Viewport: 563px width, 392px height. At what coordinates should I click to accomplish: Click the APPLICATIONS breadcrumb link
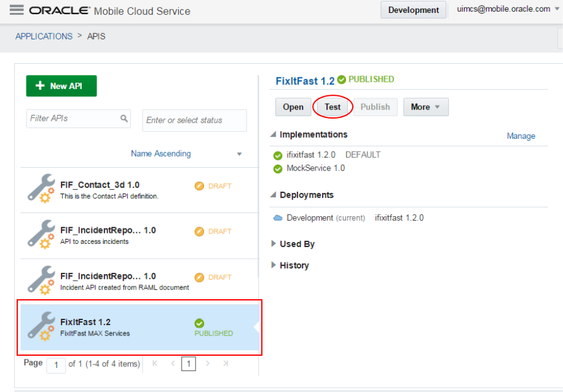pos(44,36)
